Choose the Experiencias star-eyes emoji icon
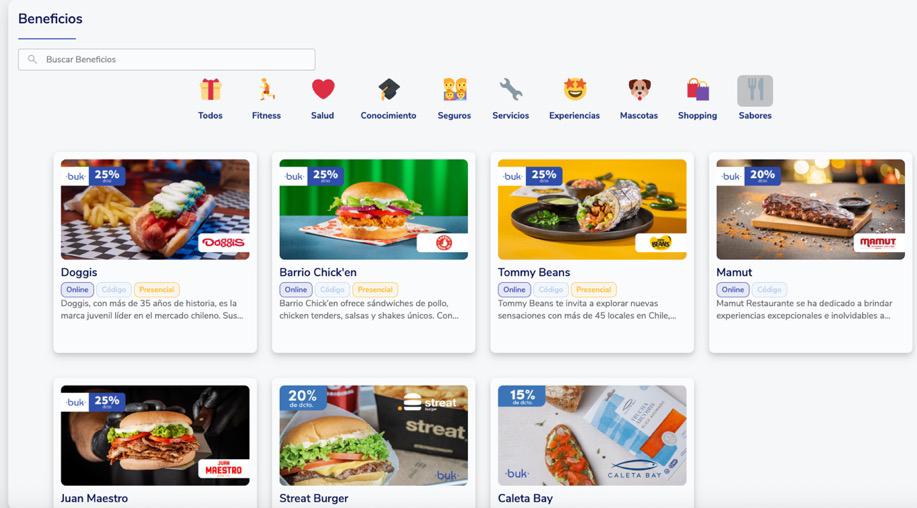 [x=574, y=89]
